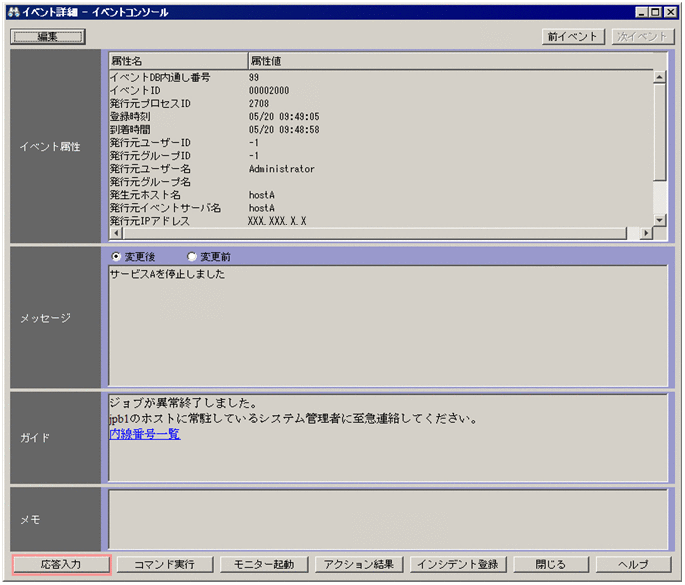This screenshot has height=585, width=685.
Task: Click horizontal scroll right arrow
Action: click(646, 233)
